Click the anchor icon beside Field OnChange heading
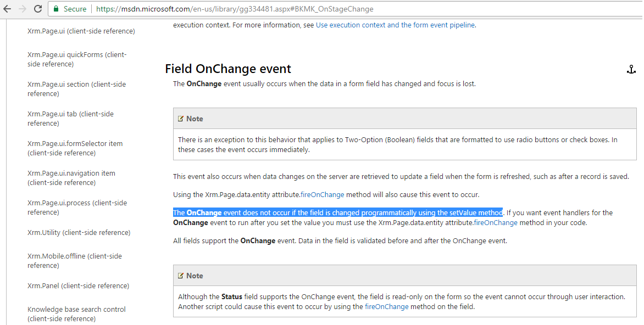 (x=631, y=69)
